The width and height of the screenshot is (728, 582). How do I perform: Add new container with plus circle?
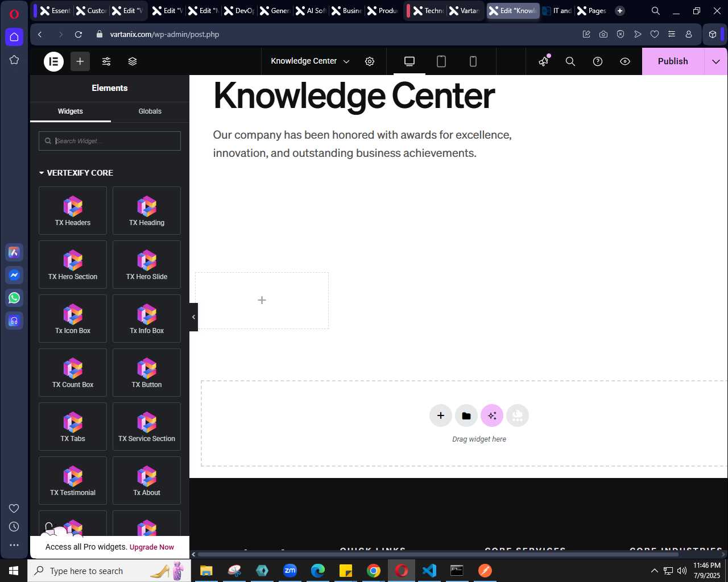point(441,415)
